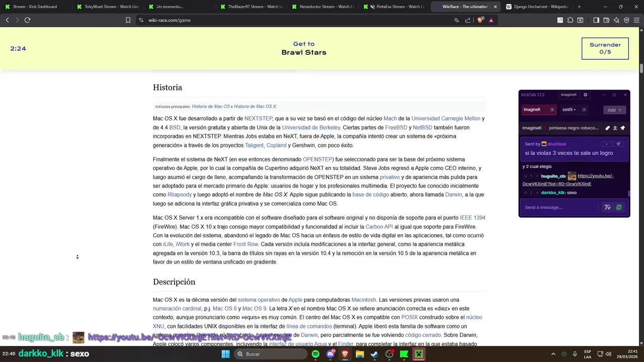Viewport: 644px width, 362px height.
Task: Follow the Universidad Carnegie Mellon link
Action: point(446,119)
